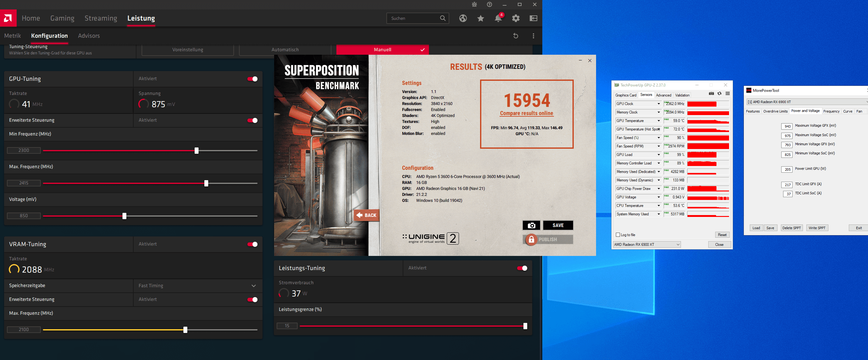
Task: Open Fan Speed (RPM) sensor dropdown
Action: 659,146
